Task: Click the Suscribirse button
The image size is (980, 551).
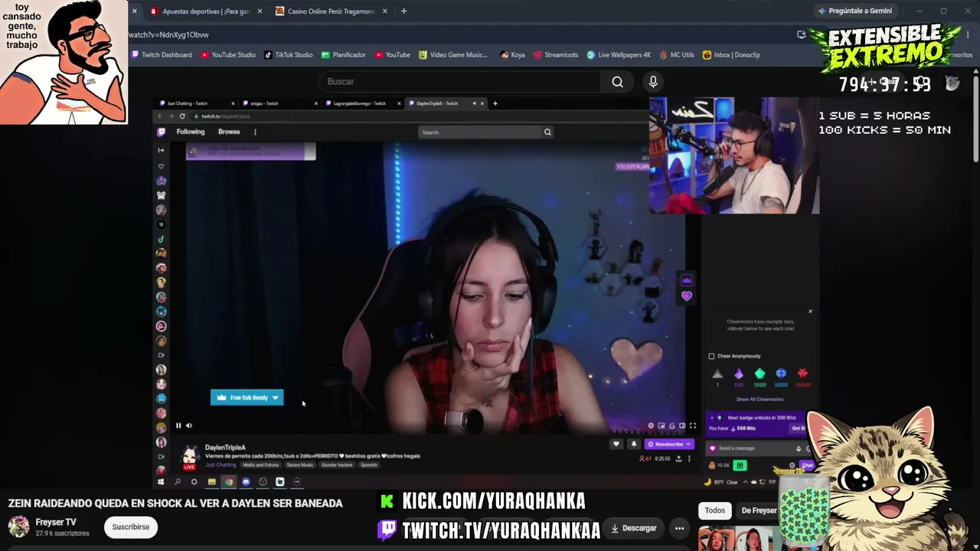Action: click(131, 527)
